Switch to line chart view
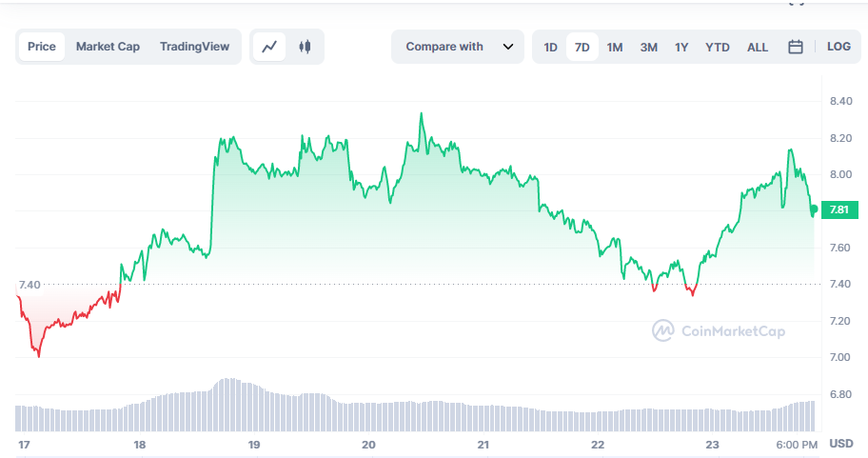 coord(270,47)
